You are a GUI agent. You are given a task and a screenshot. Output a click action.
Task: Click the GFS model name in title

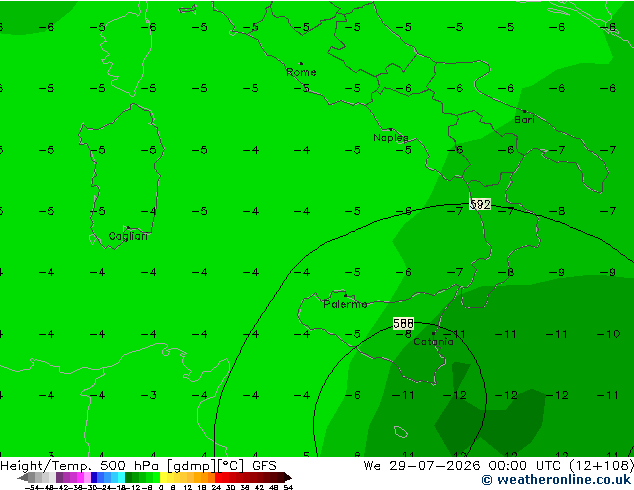coord(264,465)
